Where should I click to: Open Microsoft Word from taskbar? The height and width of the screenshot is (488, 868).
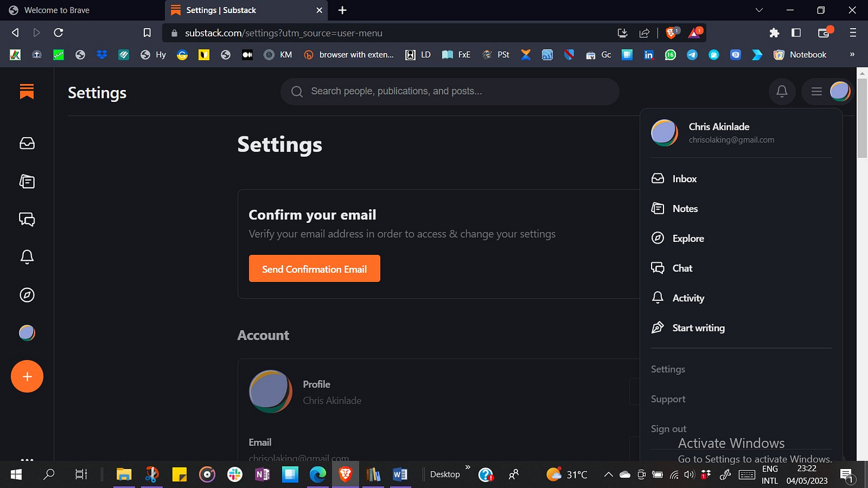399,474
